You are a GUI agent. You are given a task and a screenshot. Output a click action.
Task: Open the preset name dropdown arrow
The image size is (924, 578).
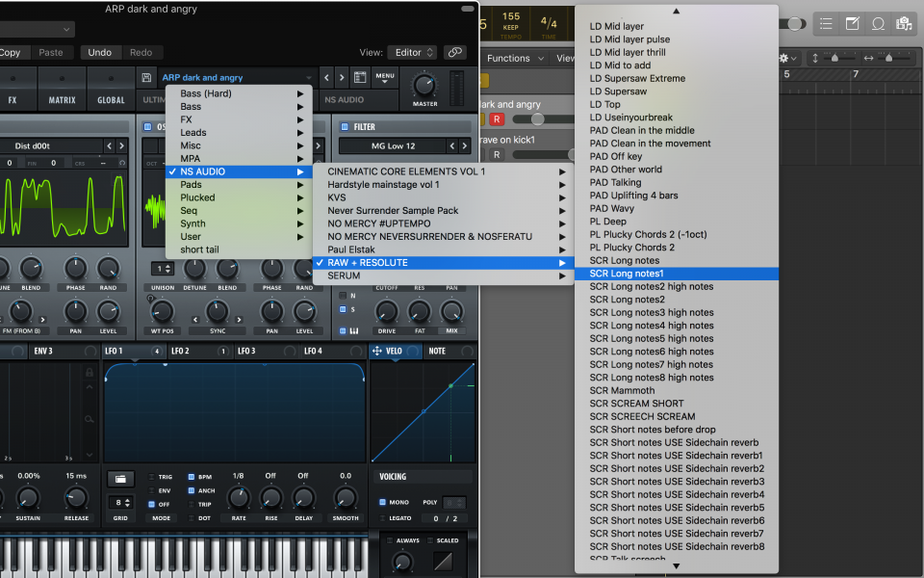(x=309, y=77)
